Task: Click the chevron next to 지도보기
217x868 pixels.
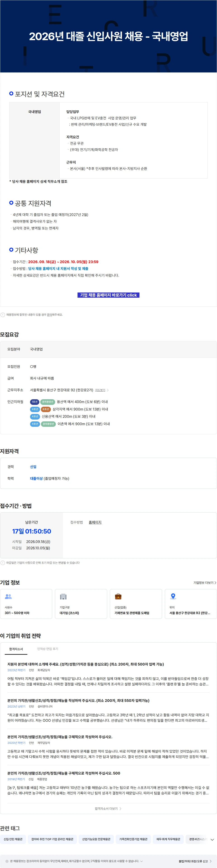Action: [x=108, y=390]
